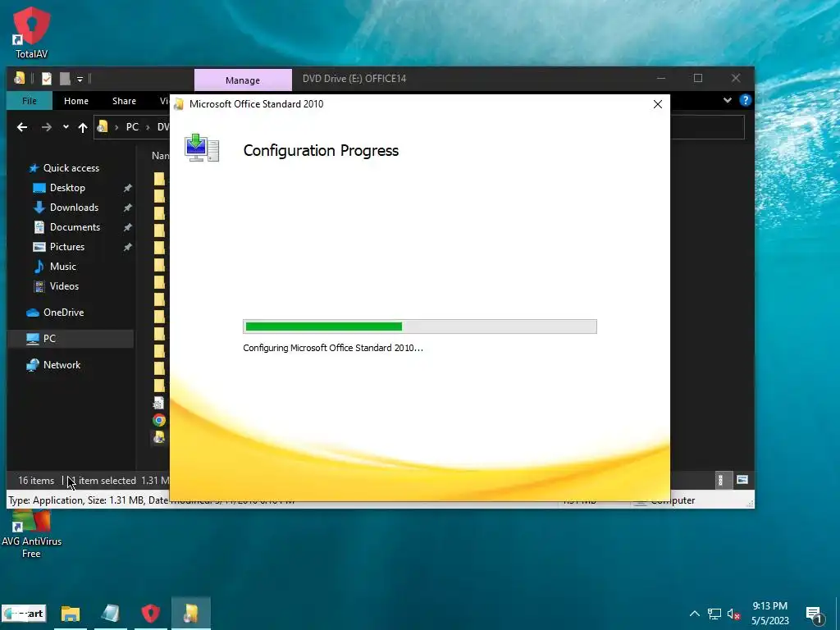The width and height of the screenshot is (840, 630).
Task: Unpin Documents using its pin icon
Action: [x=127, y=228]
